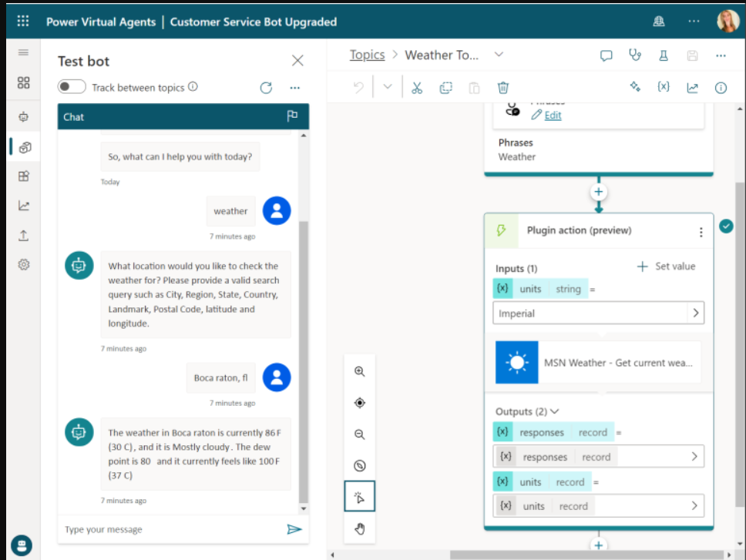This screenshot has width=746, height=560.
Task: Click Set value in Inputs
Action: [x=666, y=267]
